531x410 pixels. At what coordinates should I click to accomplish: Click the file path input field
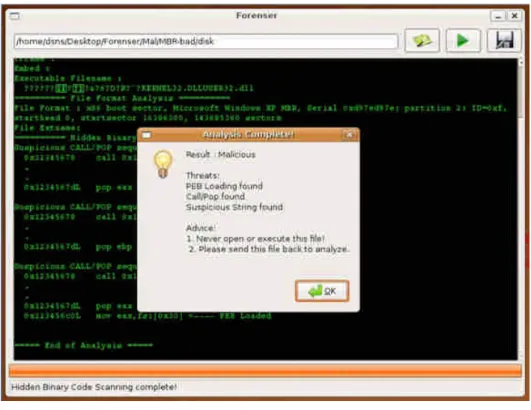(206, 41)
